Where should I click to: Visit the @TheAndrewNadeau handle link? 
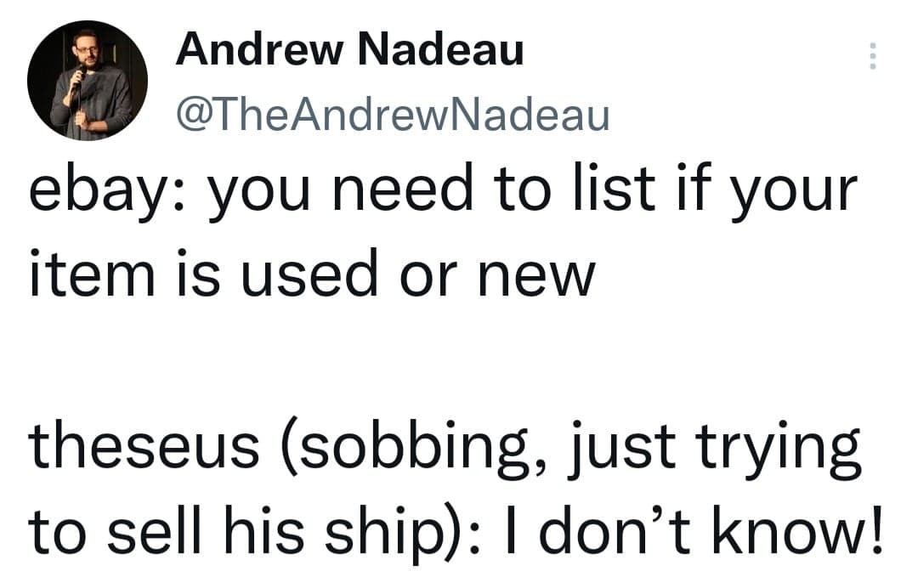point(392,114)
